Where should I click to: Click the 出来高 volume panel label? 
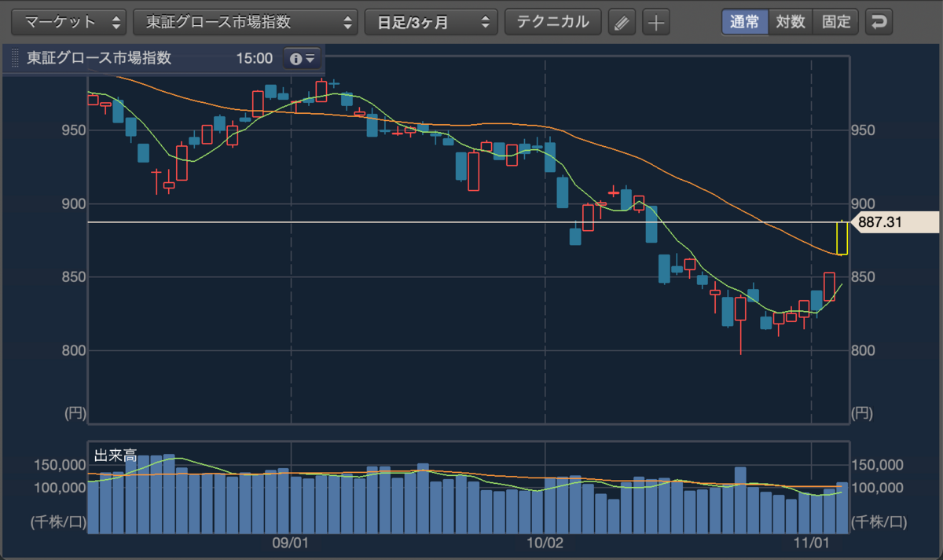click(x=116, y=455)
